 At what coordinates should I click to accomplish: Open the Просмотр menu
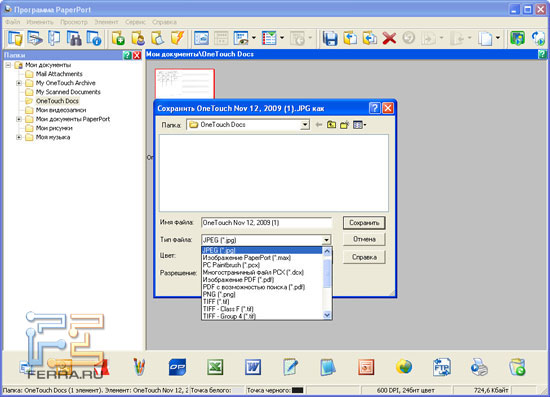(74, 22)
